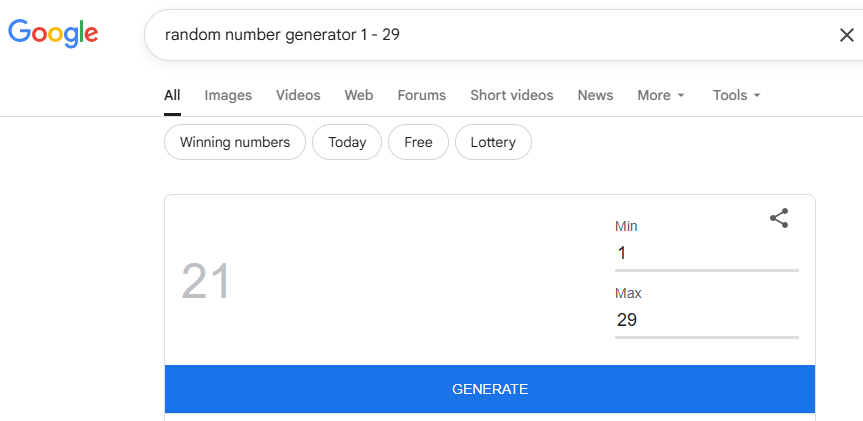Click the Winning numbers filter chip
Image resolution: width=863 pixels, height=421 pixels.
click(235, 142)
